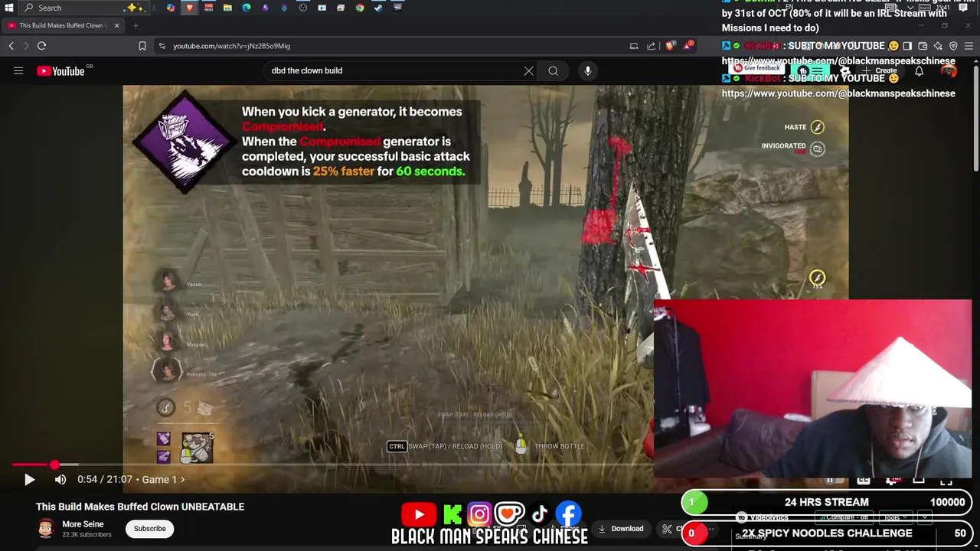Start voice search with the microphone

[587, 70]
